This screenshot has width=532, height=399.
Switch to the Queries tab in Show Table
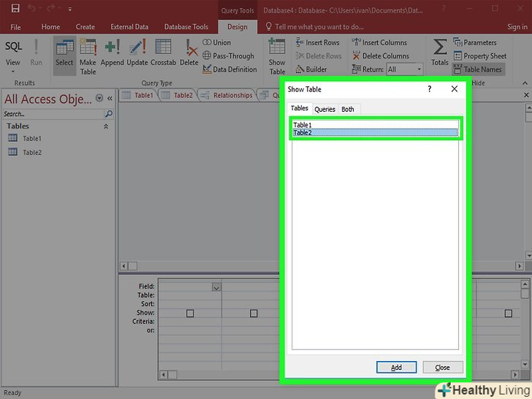click(x=324, y=109)
